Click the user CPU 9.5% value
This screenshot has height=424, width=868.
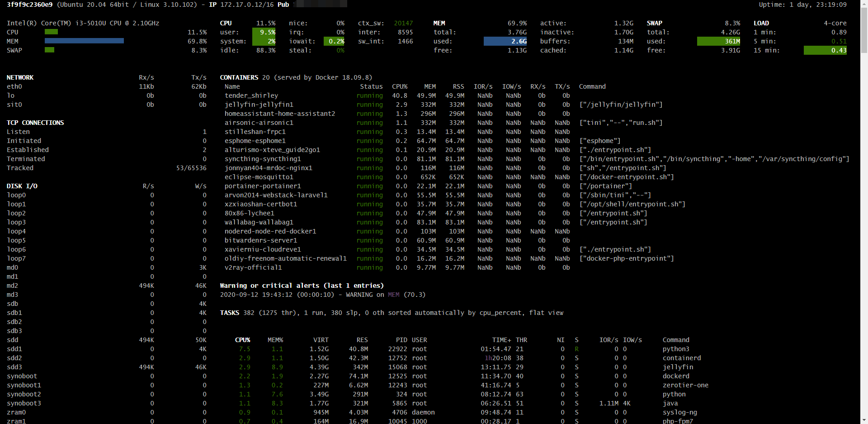pyautogui.click(x=264, y=32)
